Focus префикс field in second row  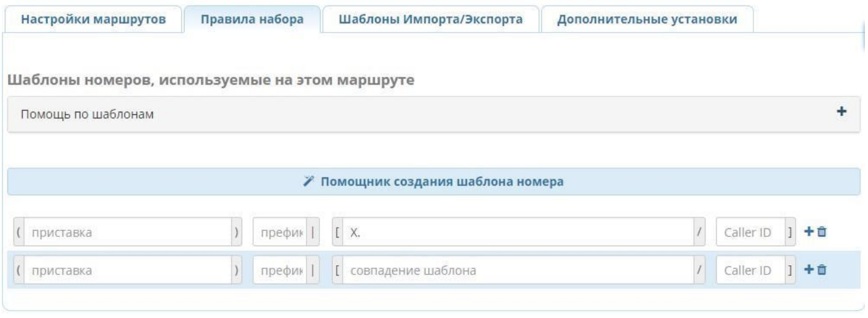[279, 270]
